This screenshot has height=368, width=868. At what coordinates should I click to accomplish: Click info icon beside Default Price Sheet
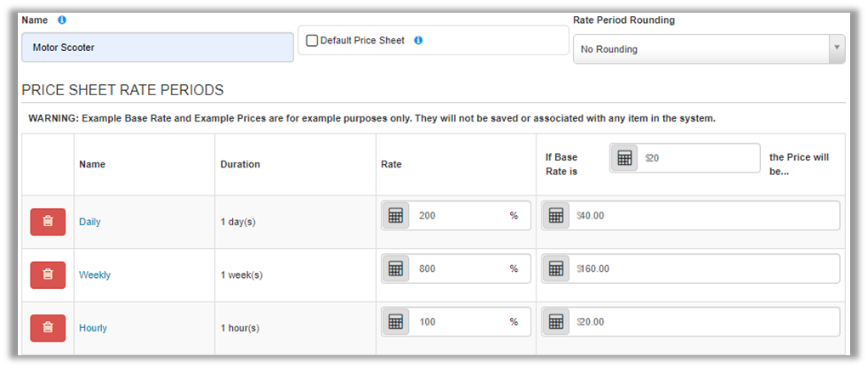point(418,40)
